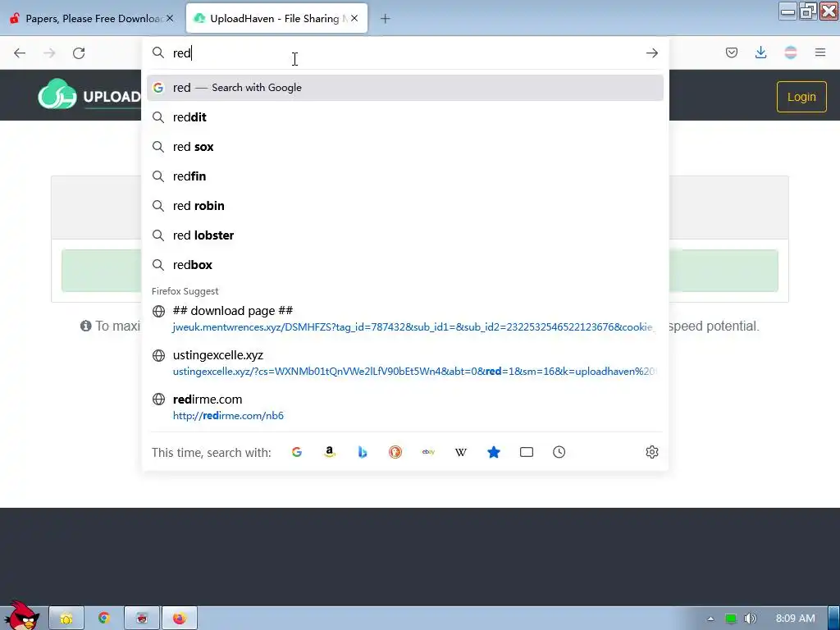Open the Firefox hamburger menu
Screen dimensions: 840x630
[820, 52]
